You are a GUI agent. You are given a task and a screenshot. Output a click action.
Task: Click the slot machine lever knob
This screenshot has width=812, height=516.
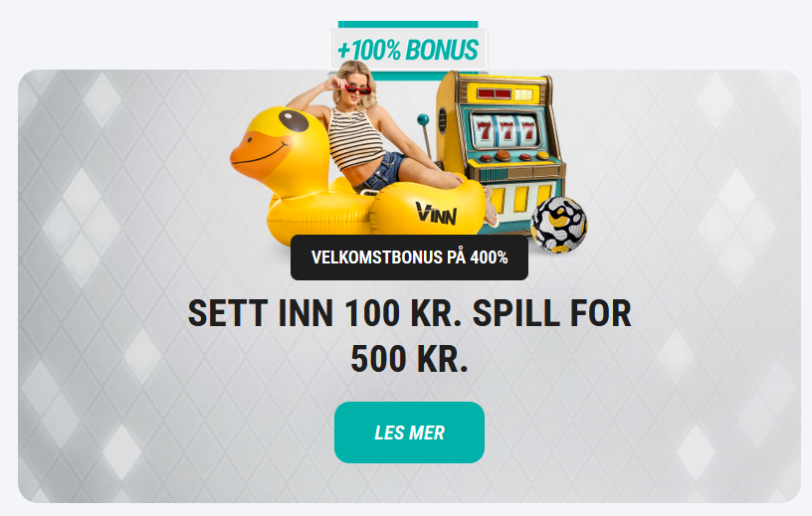point(423,119)
